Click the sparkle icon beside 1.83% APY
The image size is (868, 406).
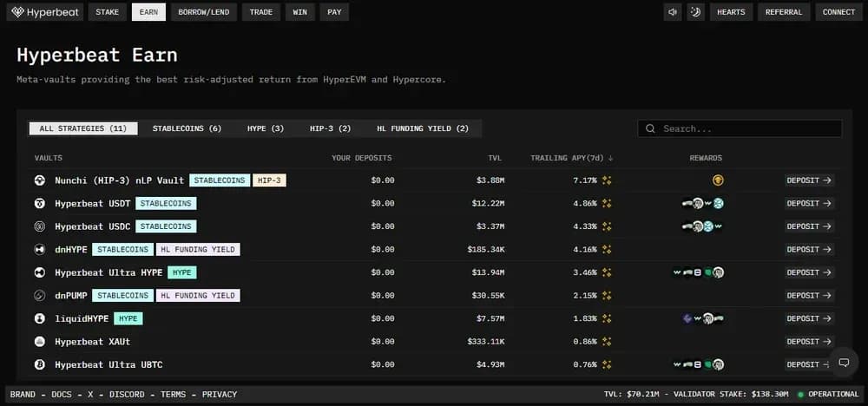[x=607, y=318]
